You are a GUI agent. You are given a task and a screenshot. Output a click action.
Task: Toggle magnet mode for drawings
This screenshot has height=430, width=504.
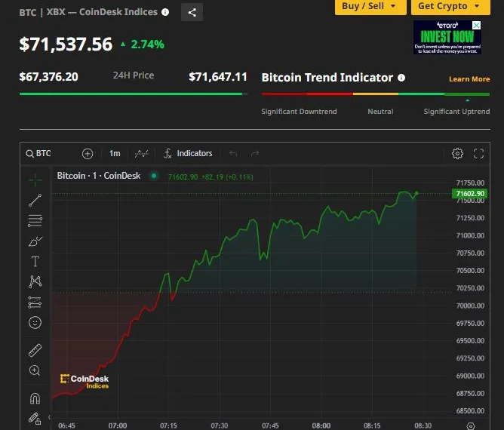pos(35,398)
